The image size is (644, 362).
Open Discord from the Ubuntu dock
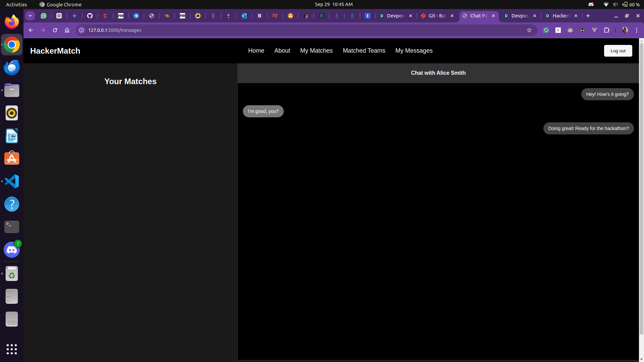tap(12, 250)
